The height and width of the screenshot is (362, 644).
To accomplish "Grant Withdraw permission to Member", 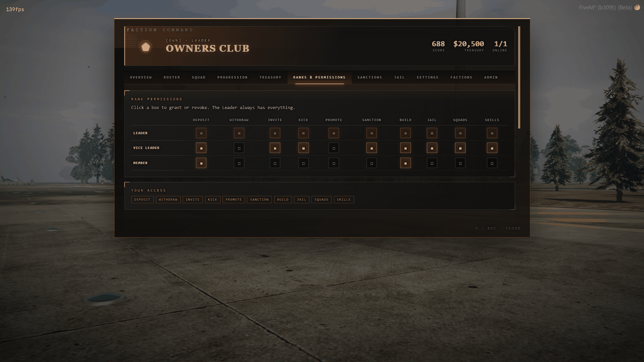I will (x=239, y=163).
